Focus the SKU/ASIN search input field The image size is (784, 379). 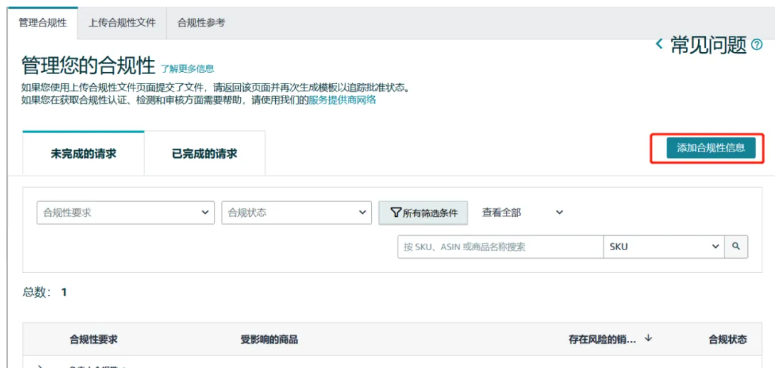click(500, 246)
